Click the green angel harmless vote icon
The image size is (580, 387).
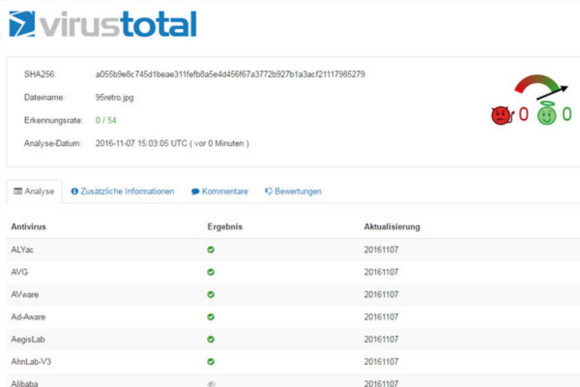[547, 114]
